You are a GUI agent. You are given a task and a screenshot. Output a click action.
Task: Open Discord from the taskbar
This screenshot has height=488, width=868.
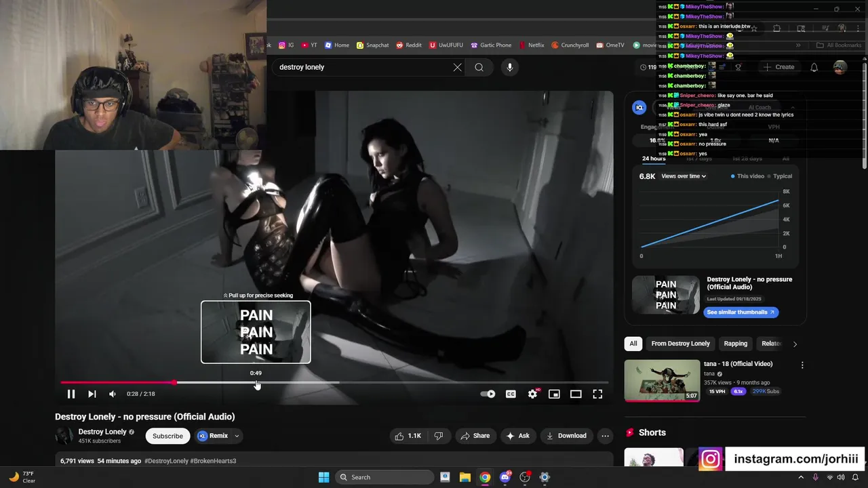[505, 477]
